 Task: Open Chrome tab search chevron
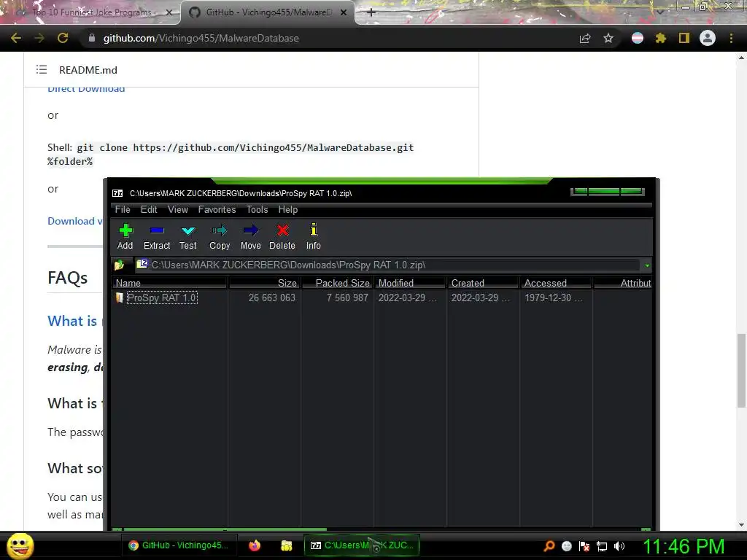[659, 12]
